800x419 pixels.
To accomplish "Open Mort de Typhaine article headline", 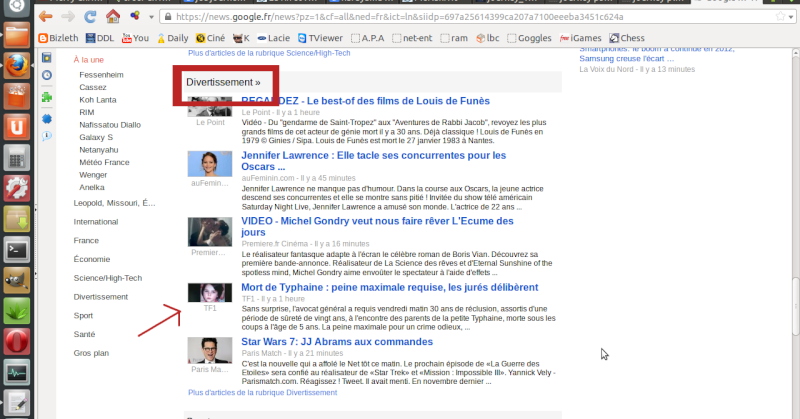I will point(389,287).
